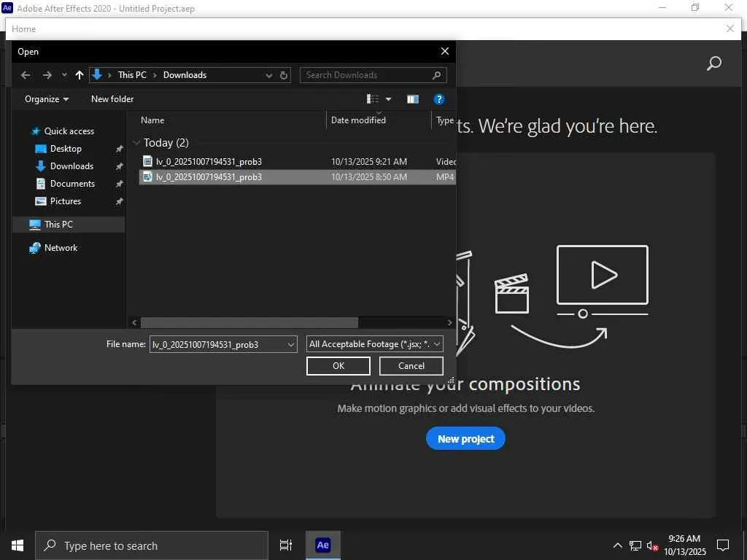This screenshot has width=747, height=560.
Task: Click the forward navigation arrow
Action: (47, 75)
